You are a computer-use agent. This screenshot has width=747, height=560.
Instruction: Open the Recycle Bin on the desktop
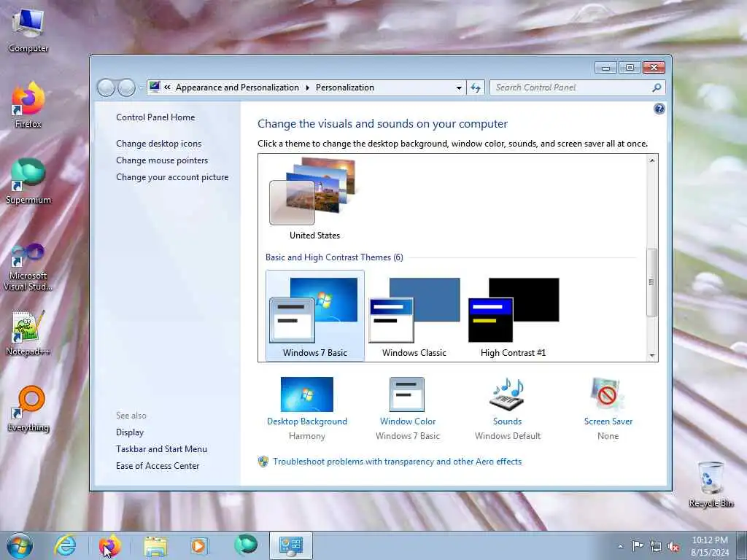point(711,484)
